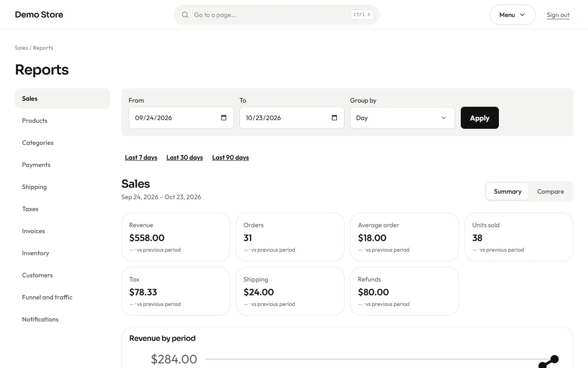Click the From date field
The height and width of the screenshot is (368, 588).
click(x=181, y=118)
